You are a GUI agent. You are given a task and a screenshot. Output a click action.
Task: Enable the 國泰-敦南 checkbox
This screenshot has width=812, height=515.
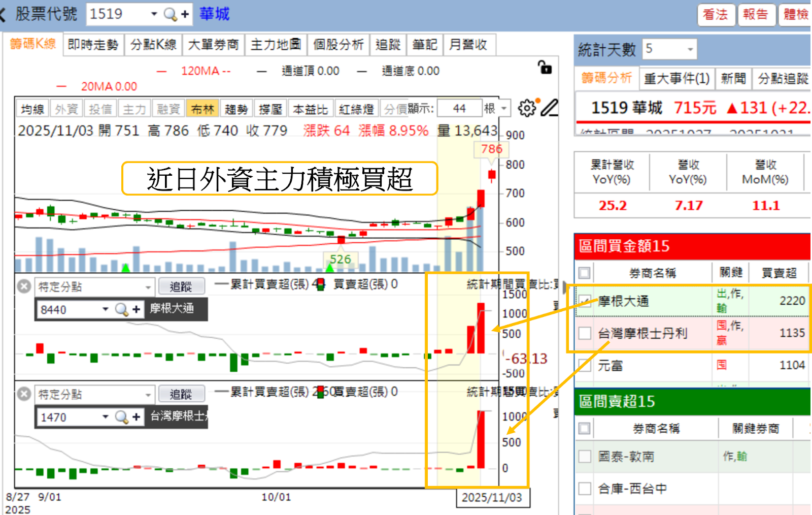tap(584, 456)
